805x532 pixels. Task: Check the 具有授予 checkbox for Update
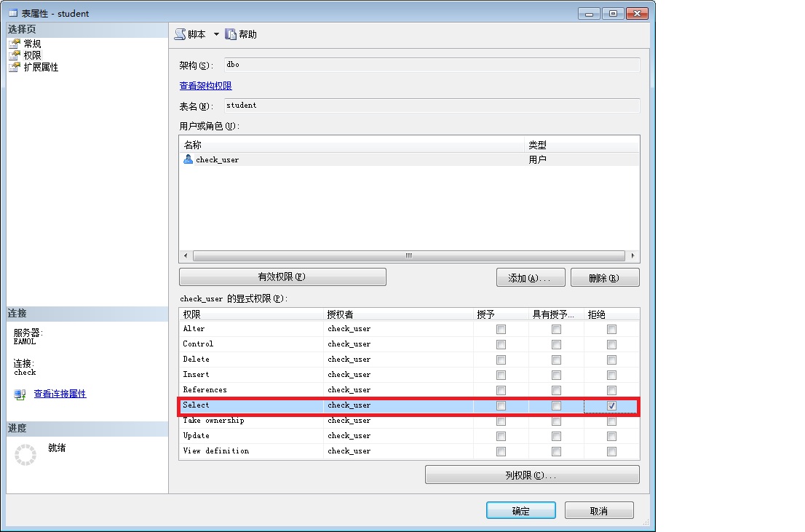pos(556,436)
